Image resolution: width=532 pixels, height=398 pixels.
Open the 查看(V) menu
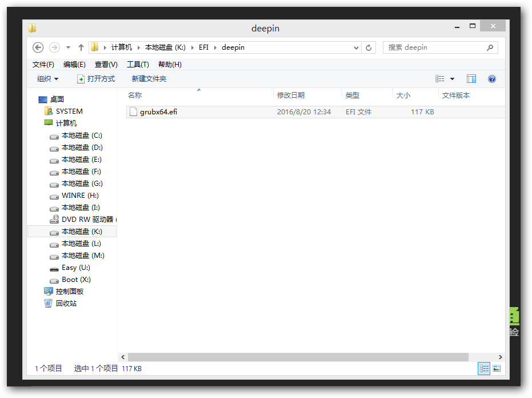click(106, 65)
